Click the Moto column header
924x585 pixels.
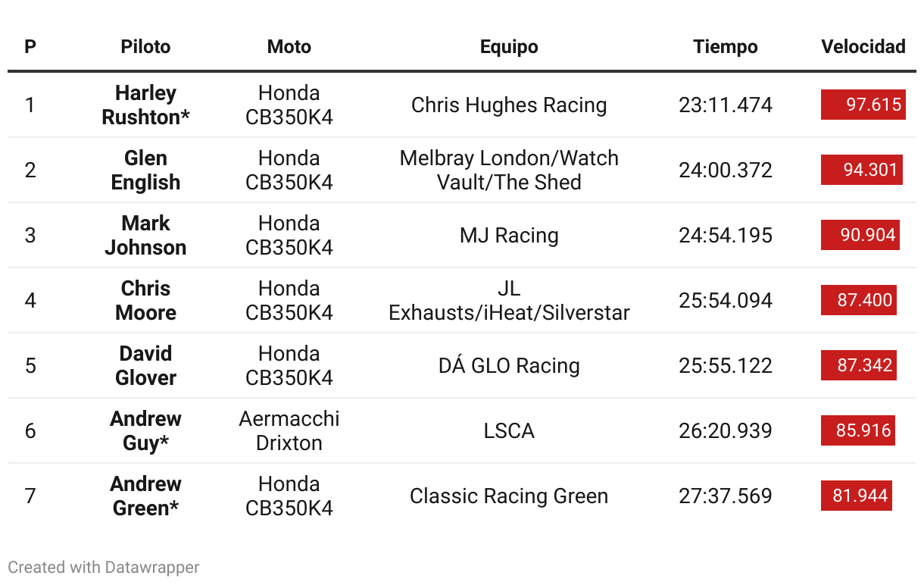pyautogui.click(x=289, y=47)
